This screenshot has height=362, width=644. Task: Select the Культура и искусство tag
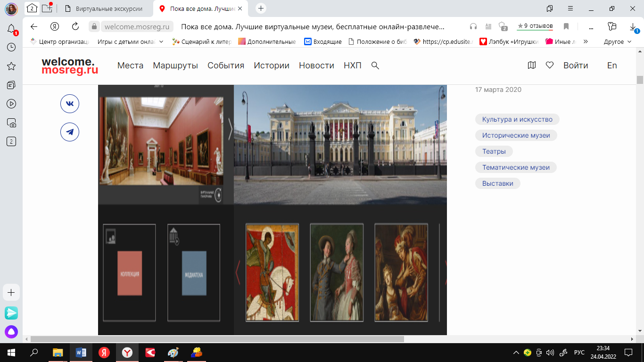(x=517, y=119)
